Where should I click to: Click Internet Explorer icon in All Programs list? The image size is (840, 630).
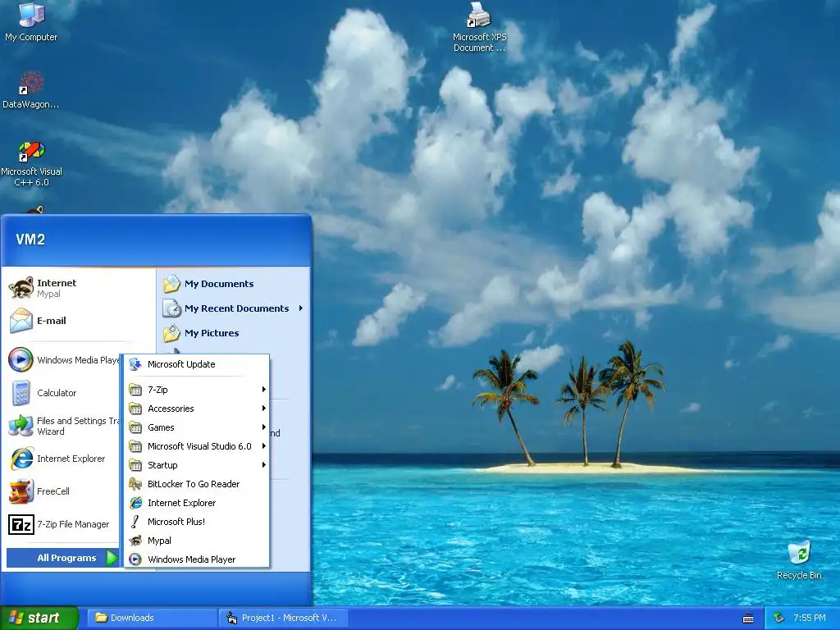(135, 503)
